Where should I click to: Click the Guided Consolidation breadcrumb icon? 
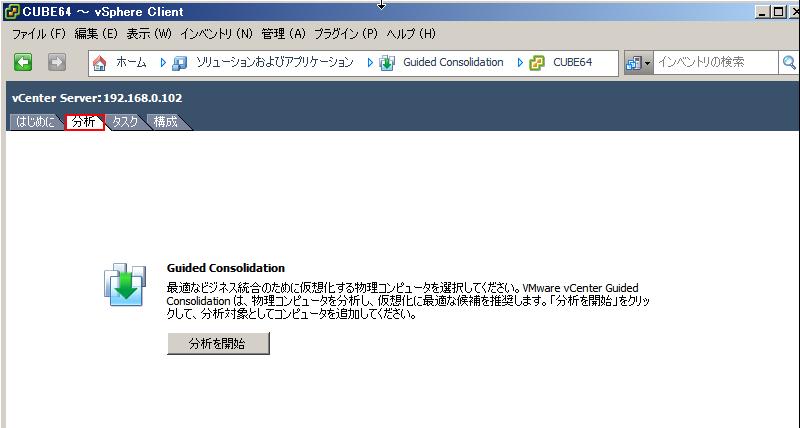387,63
